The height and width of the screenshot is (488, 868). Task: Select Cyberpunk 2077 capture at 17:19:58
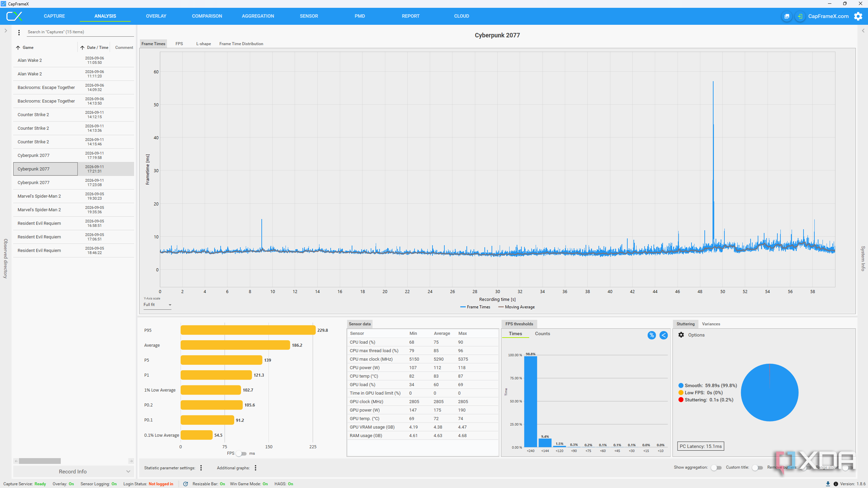pos(74,156)
